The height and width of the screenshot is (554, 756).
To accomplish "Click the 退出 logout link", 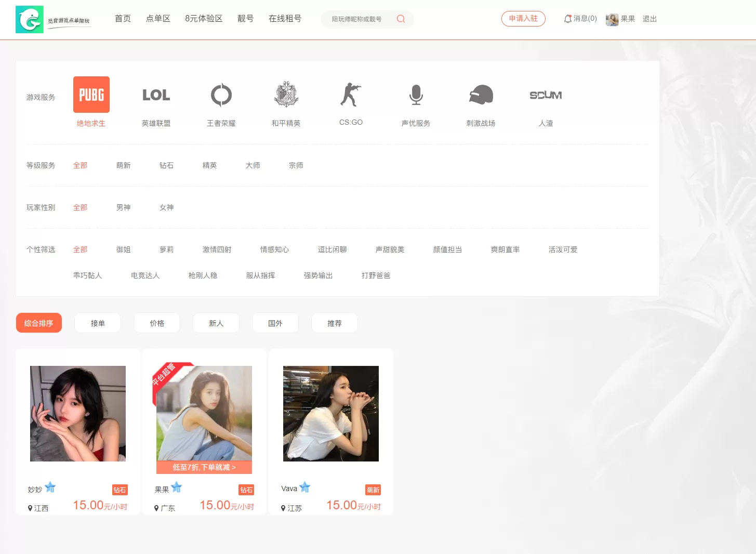I will click(x=649, y=19).
